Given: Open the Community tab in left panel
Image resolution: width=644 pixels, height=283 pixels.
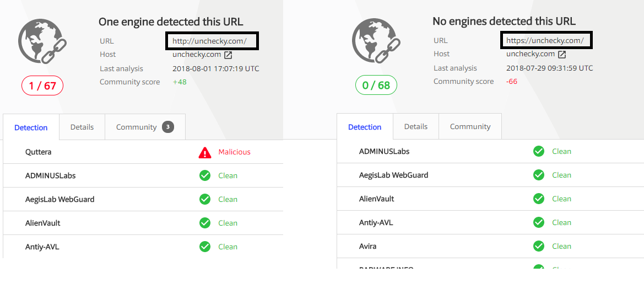Looking at the screenshot, I should tap(145, 127).
